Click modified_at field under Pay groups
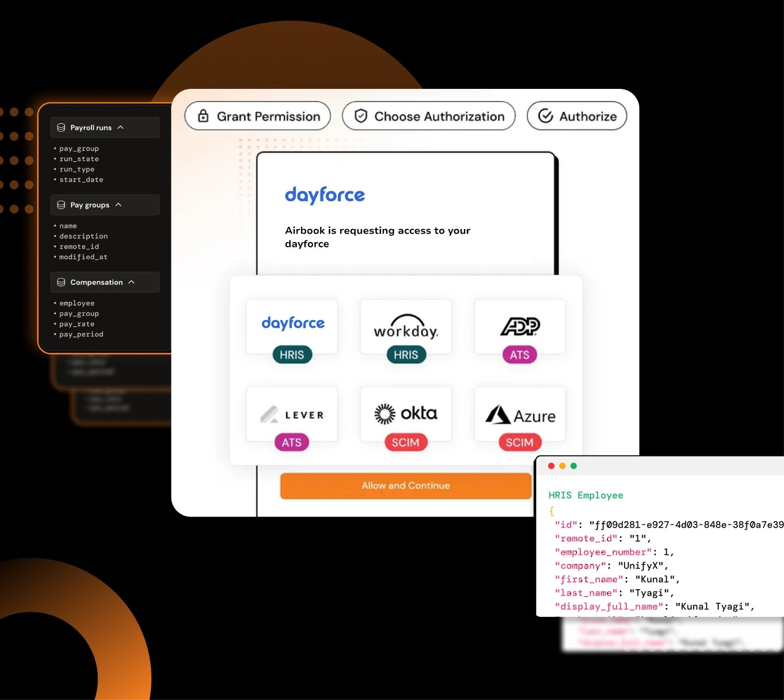Viewport: 784px width, 700px height. pos(83,257)
